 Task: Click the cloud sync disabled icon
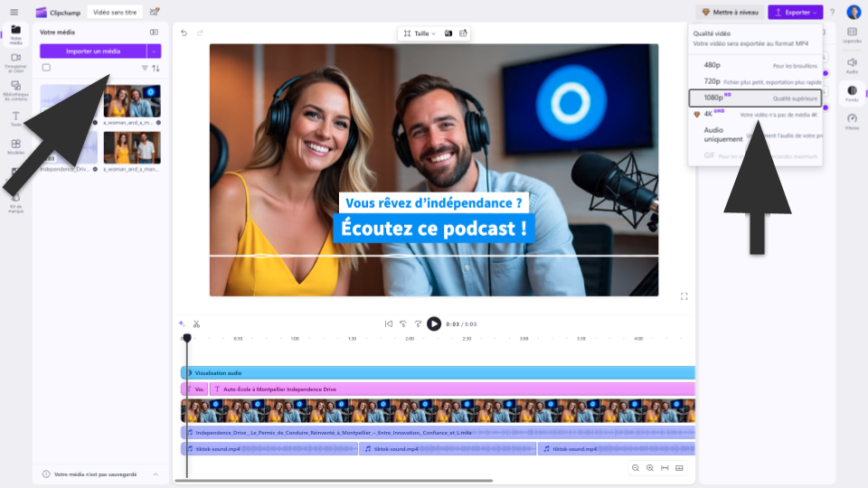155,12
